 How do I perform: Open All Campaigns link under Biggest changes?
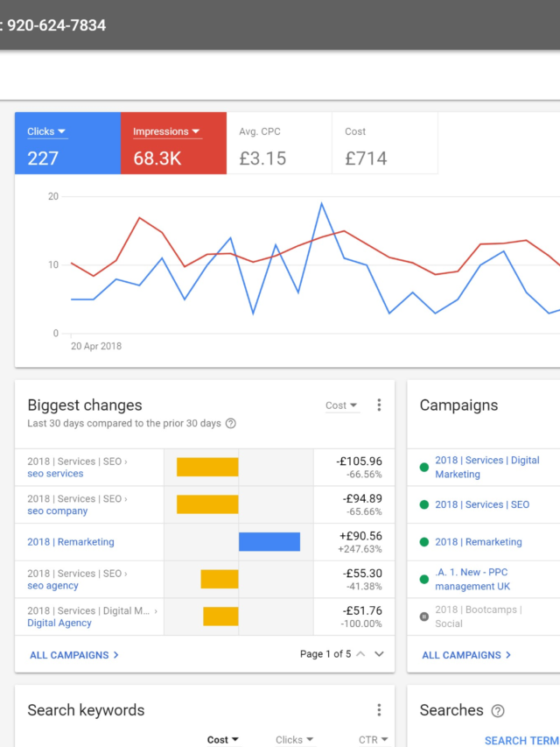[x=73, y=655]
